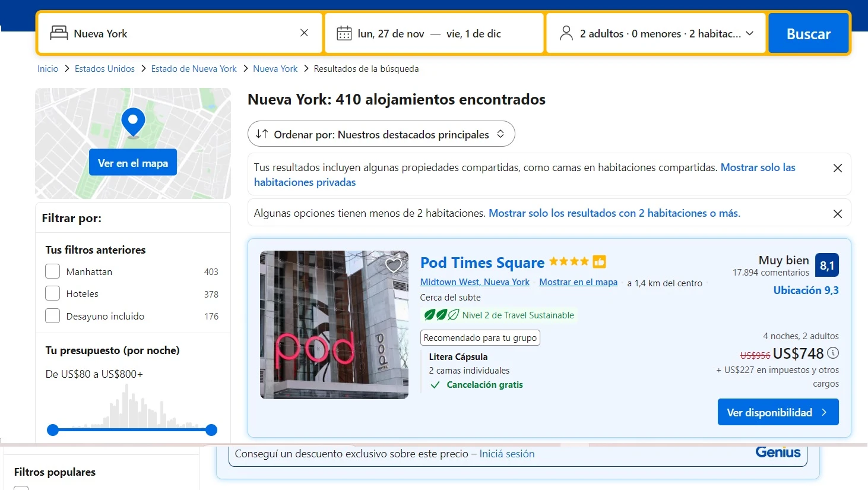Click the check-in date lun, 27 de nov
This screenshot has width=868, height=490.
391,34
